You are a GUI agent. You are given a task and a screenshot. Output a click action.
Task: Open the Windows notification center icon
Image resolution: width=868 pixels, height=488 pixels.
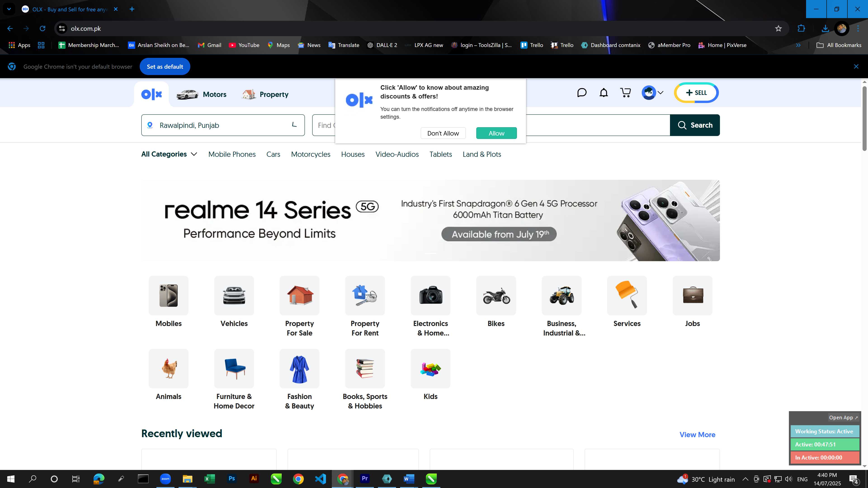(854, 479)
